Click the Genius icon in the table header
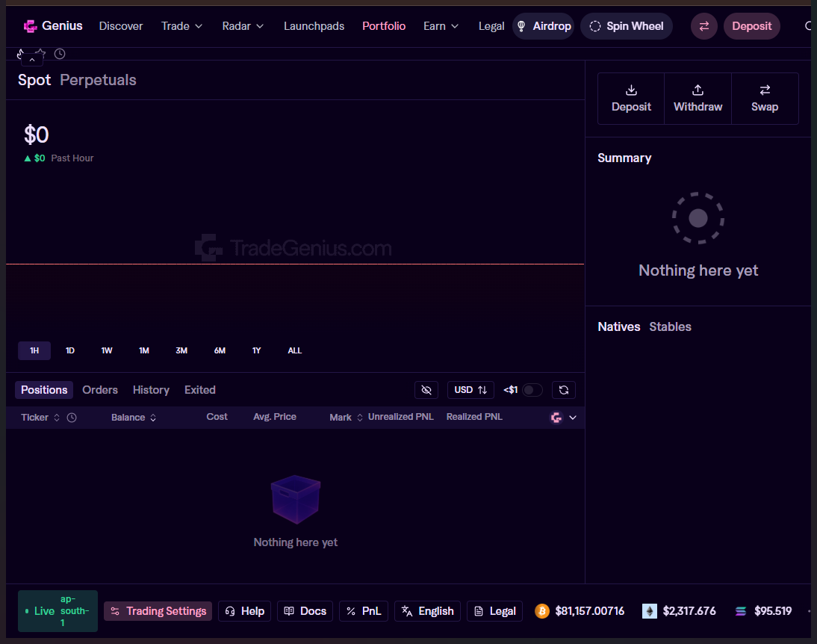817x644 pixels. click(556, 418)
